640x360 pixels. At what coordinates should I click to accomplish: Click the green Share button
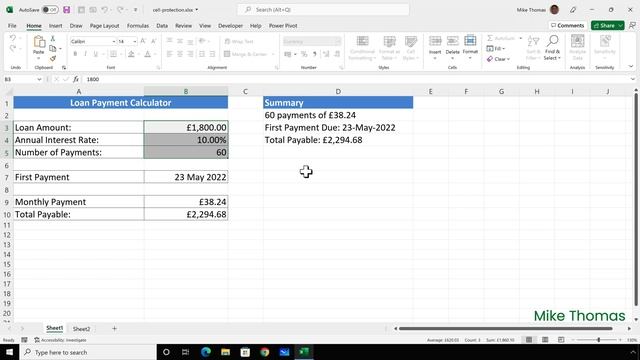tap(607, 25)
